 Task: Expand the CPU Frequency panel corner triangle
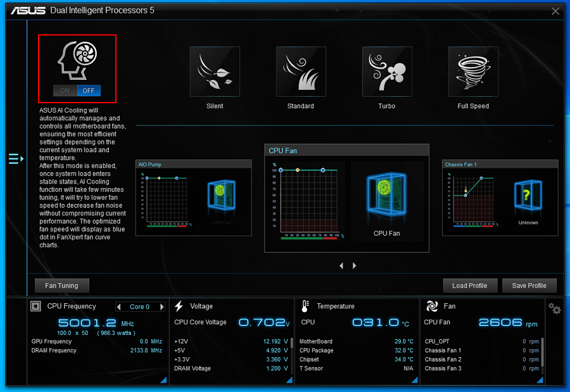(163, 380)
